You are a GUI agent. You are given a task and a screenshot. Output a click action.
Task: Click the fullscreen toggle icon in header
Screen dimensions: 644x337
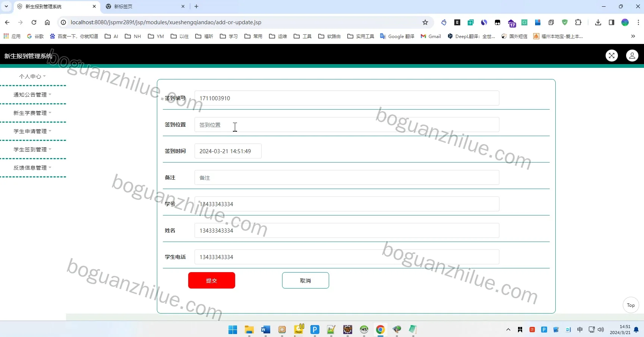(x=612, y=56)
